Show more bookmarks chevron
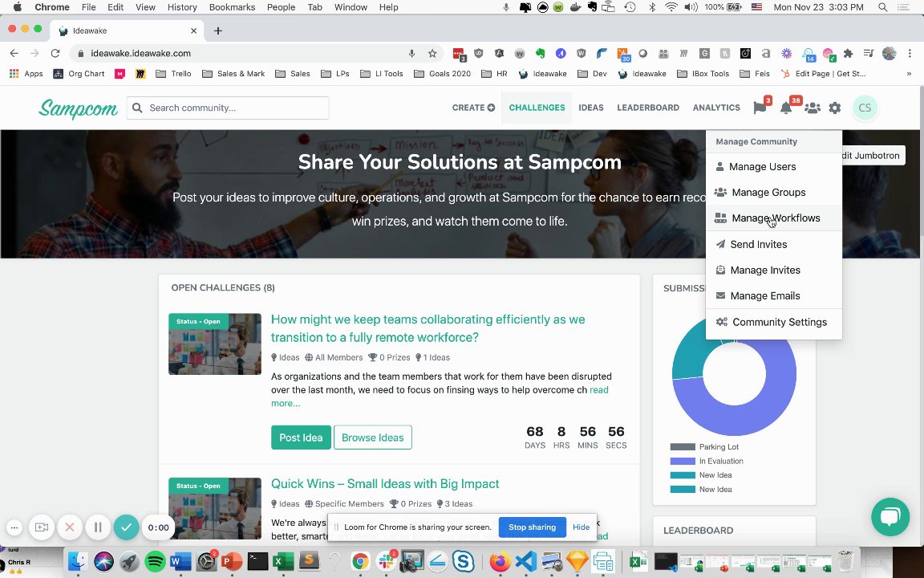924x578 pixels. tap(909, 74)
